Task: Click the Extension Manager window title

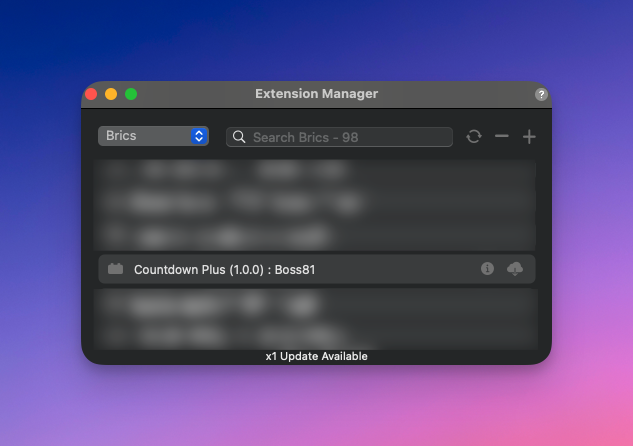Action: [316, 94]
